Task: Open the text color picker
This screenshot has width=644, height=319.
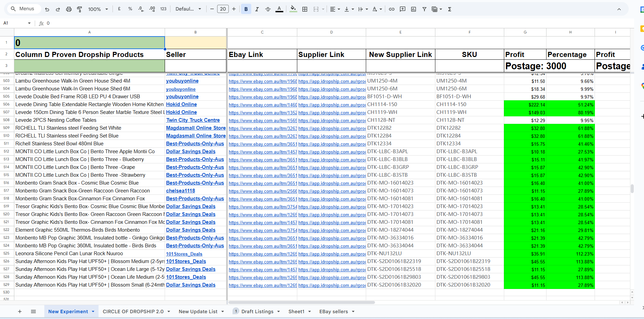Action: pos(279,9)
